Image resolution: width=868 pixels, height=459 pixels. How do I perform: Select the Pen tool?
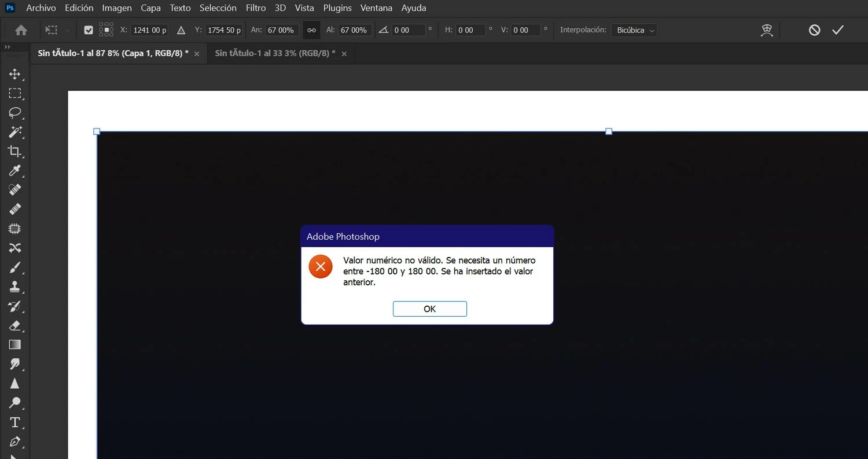15,442
